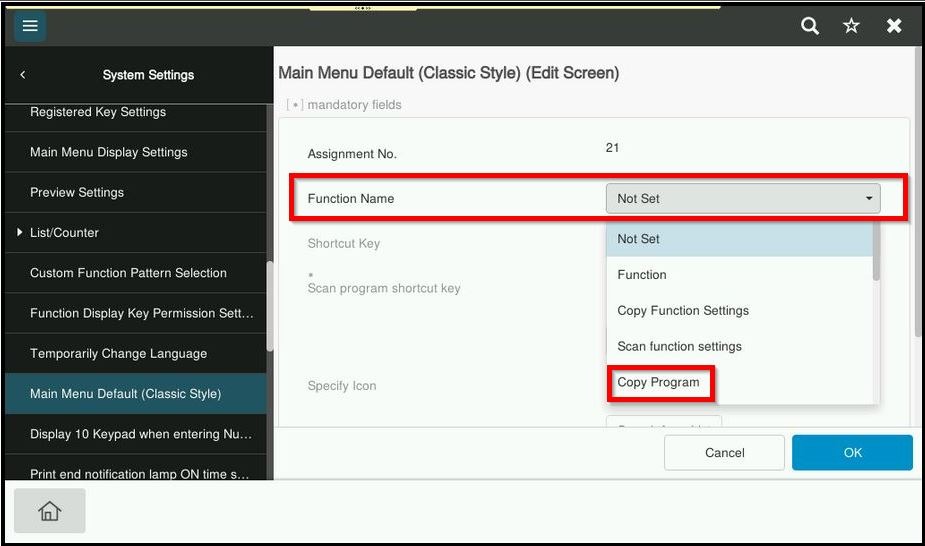Click the star favorites icon
This screenshot has height=546, width=925.
pyautogui.click(x=851, y=26)
